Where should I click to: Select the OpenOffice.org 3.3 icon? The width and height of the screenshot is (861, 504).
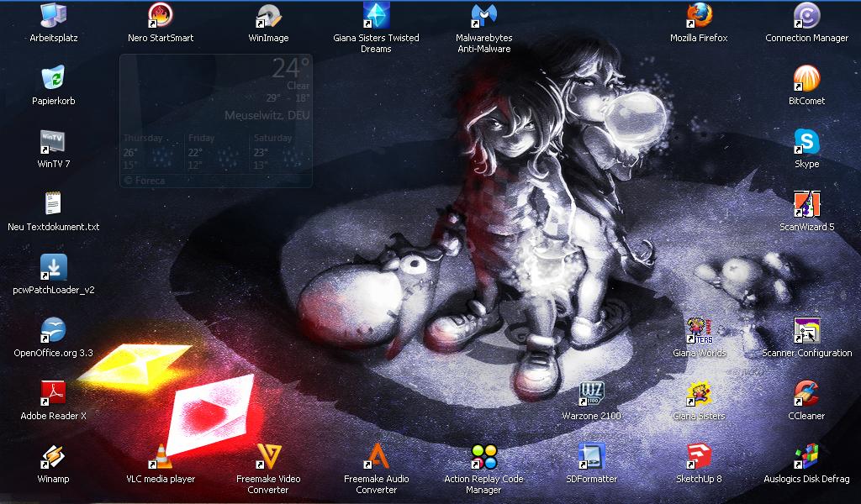(53, 331)
